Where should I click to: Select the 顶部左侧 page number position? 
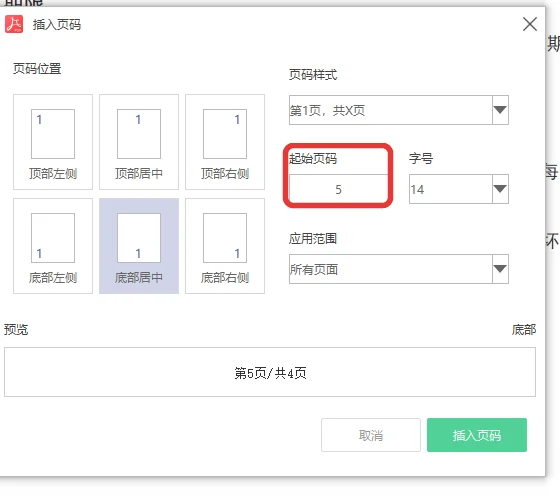pos(53,142)
